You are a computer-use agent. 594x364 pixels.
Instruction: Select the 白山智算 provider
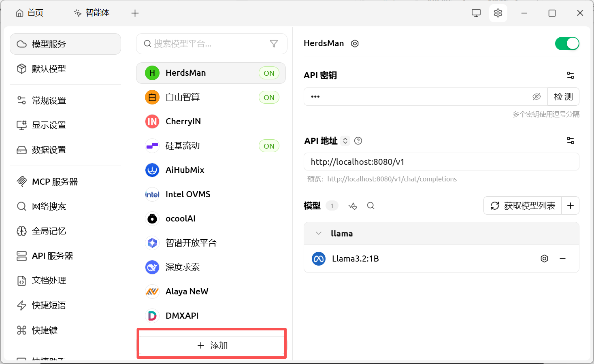coord(211,97)
